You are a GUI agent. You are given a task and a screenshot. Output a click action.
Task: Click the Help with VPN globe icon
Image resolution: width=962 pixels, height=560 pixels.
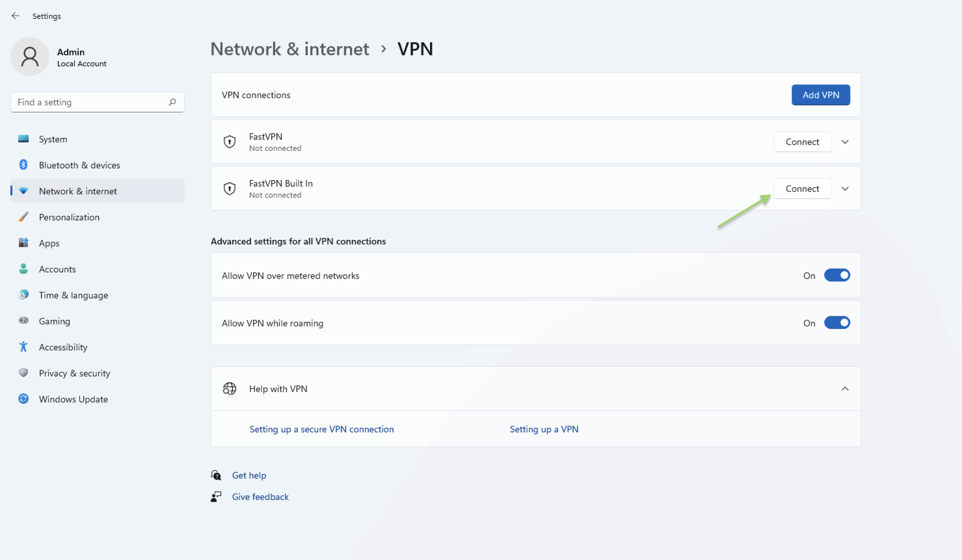tap(229, 389)
